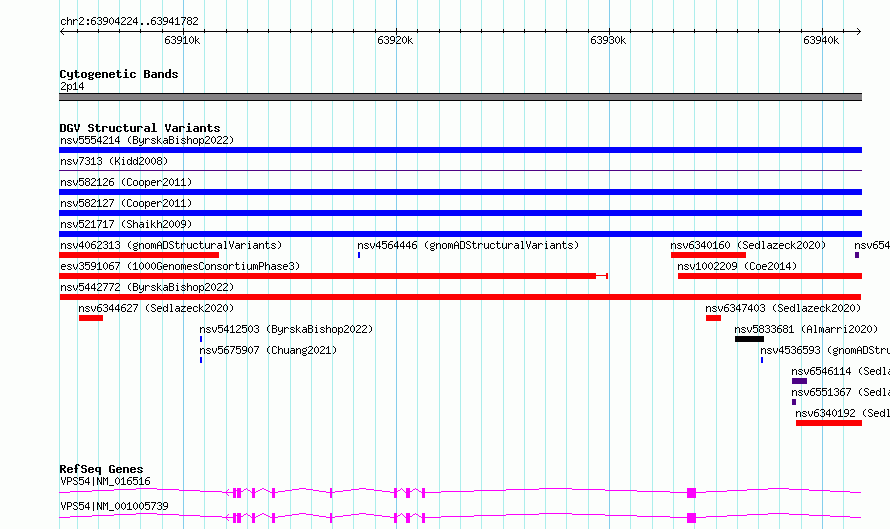
Task: Click the 63940k ruler position
Action: tap(821, 40)
